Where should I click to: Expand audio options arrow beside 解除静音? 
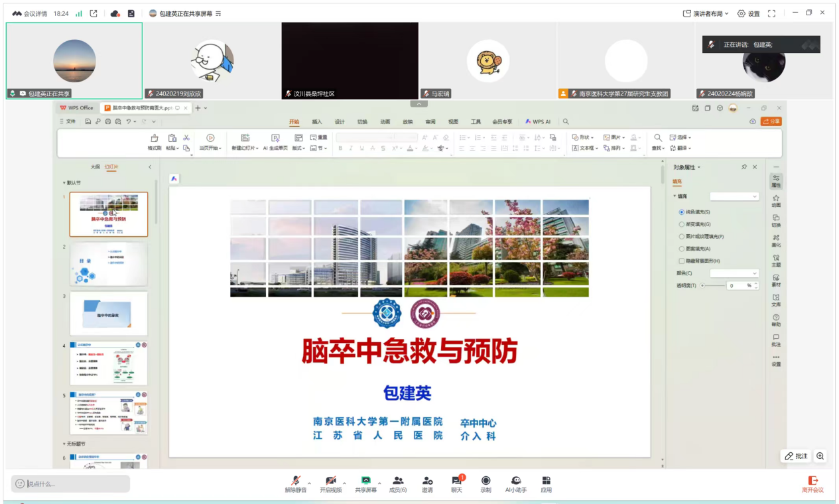point(309,483)
